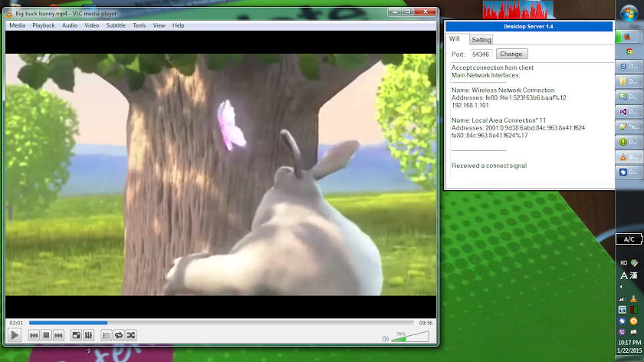644x362 pixels.
Task: Click Change button next to Port
Action: (x=511, y=54)
